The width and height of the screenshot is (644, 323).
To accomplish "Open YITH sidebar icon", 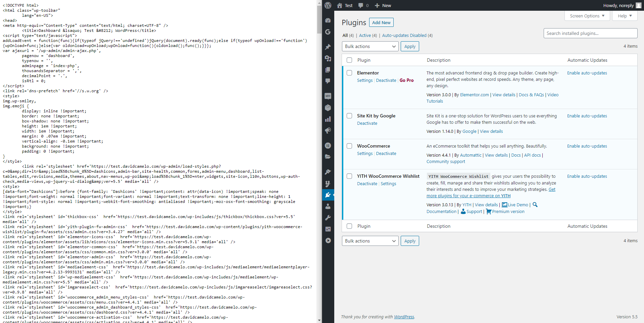I will (328, 183).
